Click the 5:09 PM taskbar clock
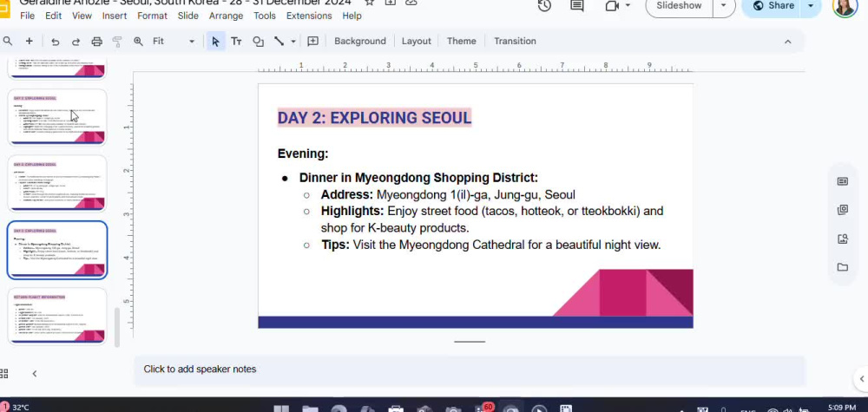The image size is (868, 412). (x=841, y=408)
